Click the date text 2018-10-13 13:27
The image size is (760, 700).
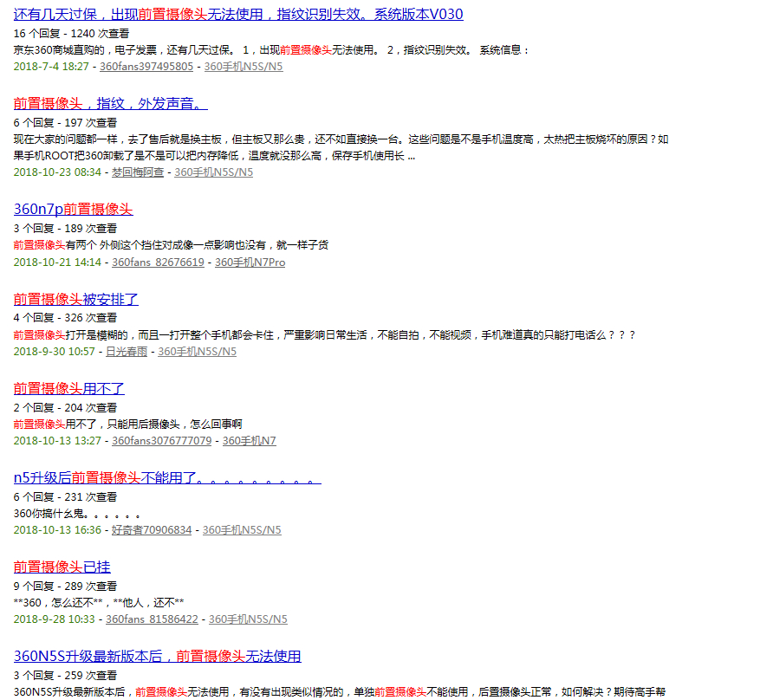pos(57,440)
